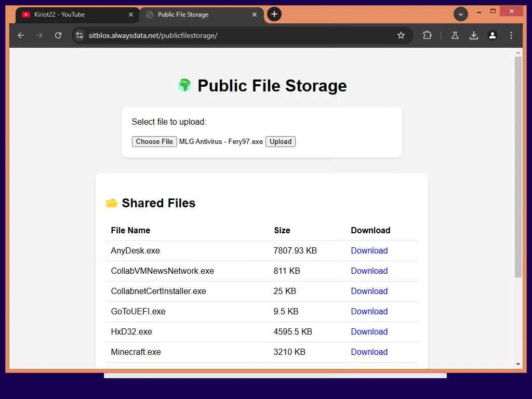
Task: Click the File Name column header
Action: coord(130,230)
